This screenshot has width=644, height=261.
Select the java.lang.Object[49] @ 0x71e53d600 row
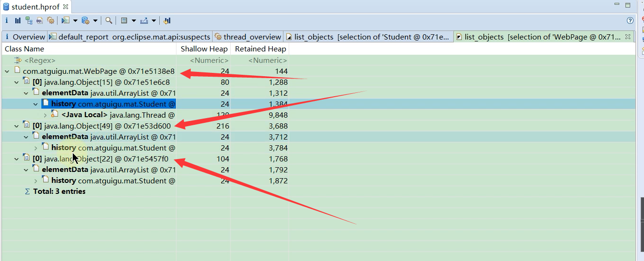(318, 126)
